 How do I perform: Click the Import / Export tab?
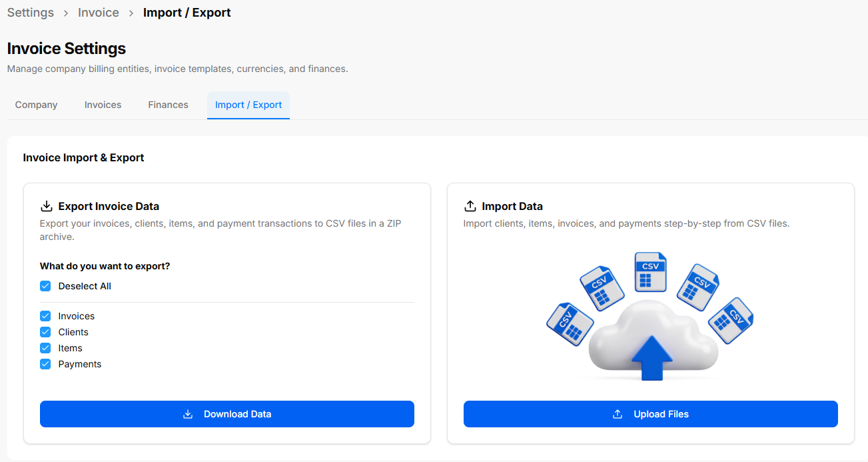point(248,105)
